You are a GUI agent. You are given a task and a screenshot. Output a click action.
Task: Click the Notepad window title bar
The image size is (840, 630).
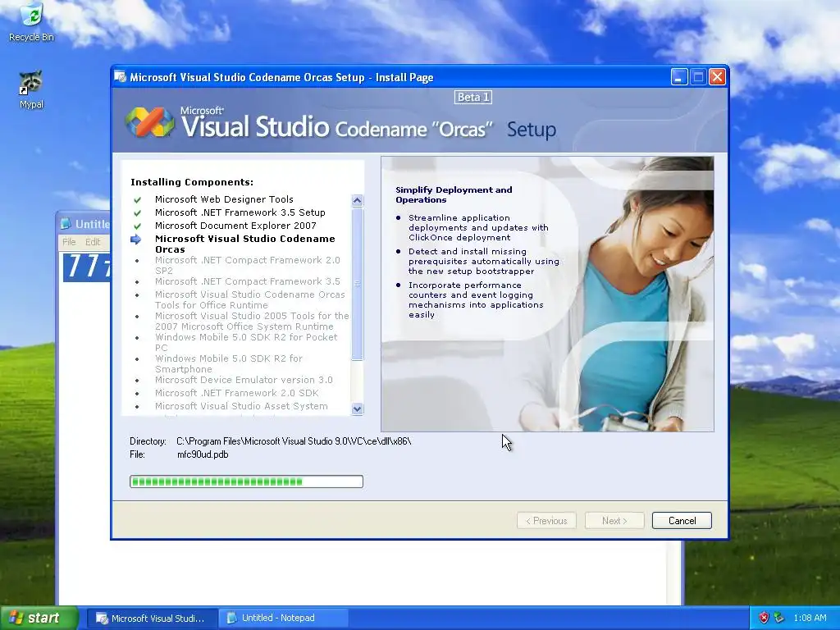tap(84, 223)
